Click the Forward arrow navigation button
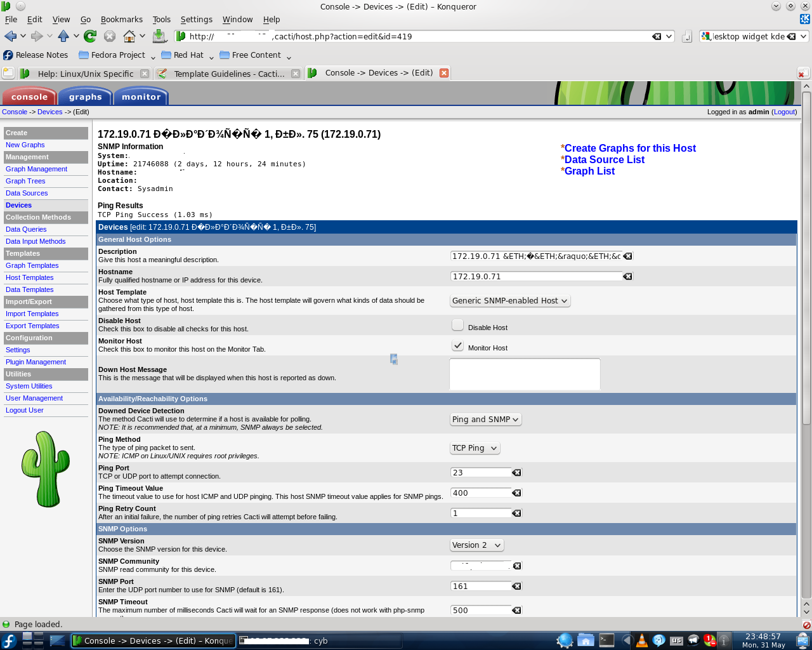Screen dimensions: 812x650 tap(37, 36)
